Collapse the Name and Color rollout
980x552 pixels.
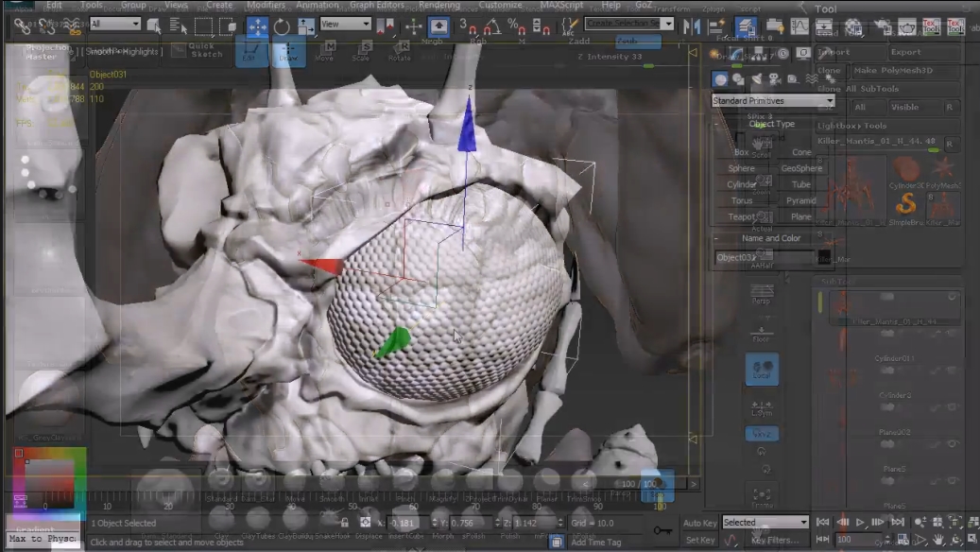(717, 238)
